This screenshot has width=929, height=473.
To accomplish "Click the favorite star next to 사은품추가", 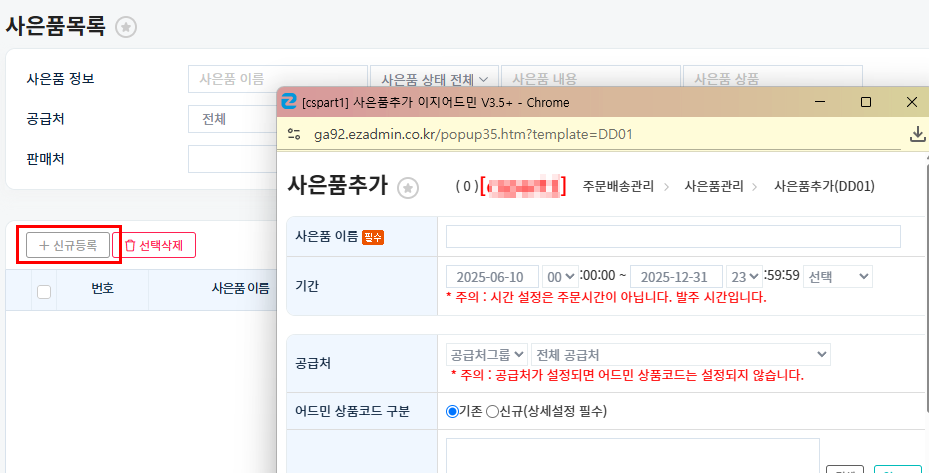I will (x=407, y=187).
